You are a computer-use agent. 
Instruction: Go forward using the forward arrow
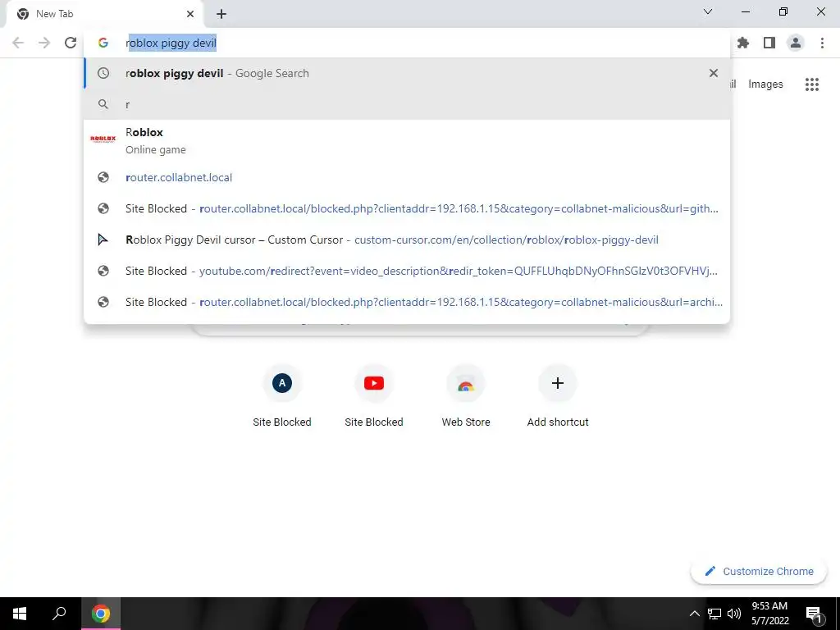click(44, 43)
